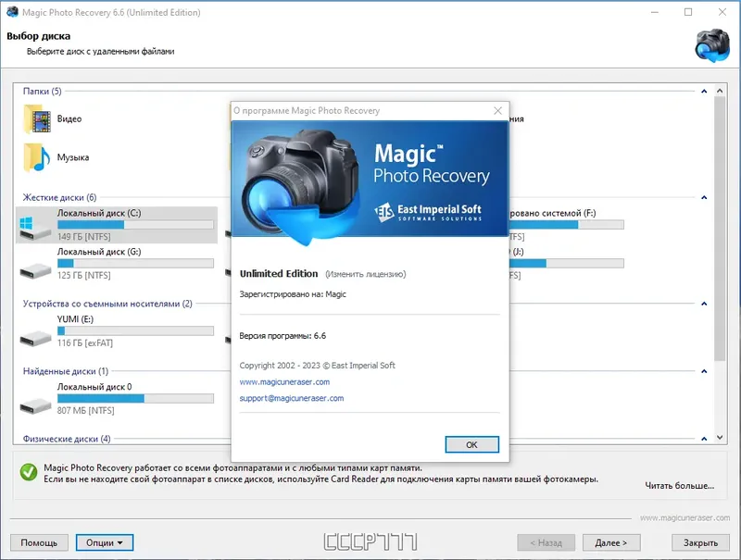Click the Unlimited Edition label

[279, 274]
